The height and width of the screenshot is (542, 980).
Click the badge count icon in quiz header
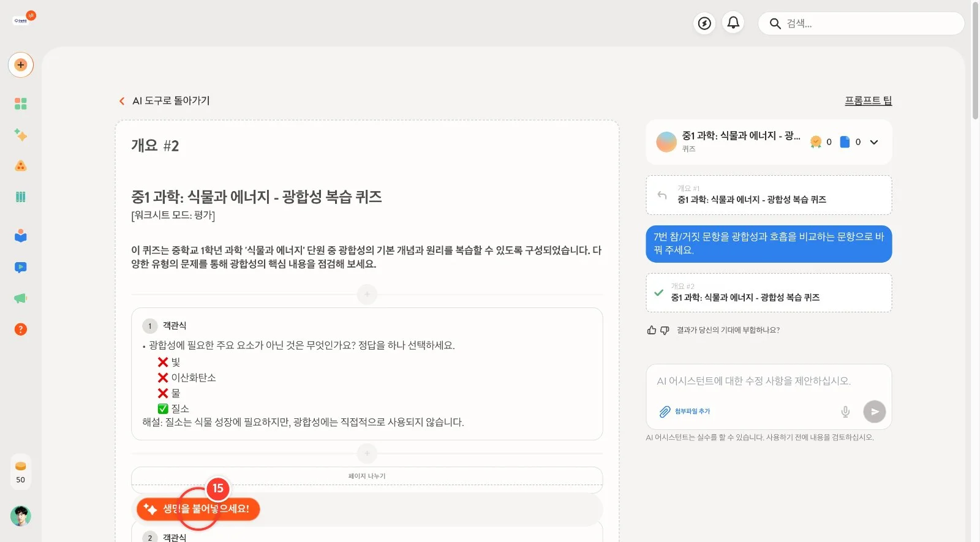[816, 142]
